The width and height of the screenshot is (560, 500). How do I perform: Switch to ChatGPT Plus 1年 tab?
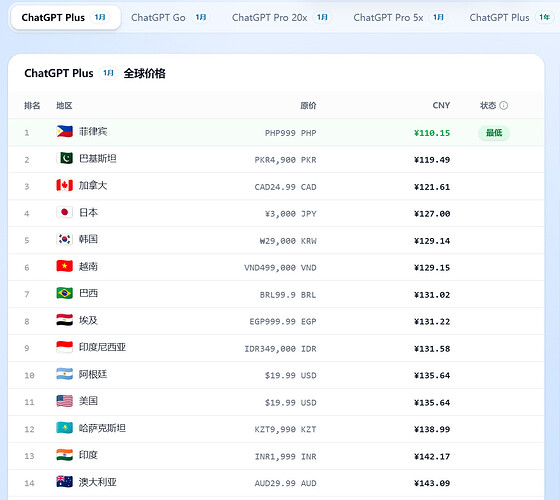511,18
